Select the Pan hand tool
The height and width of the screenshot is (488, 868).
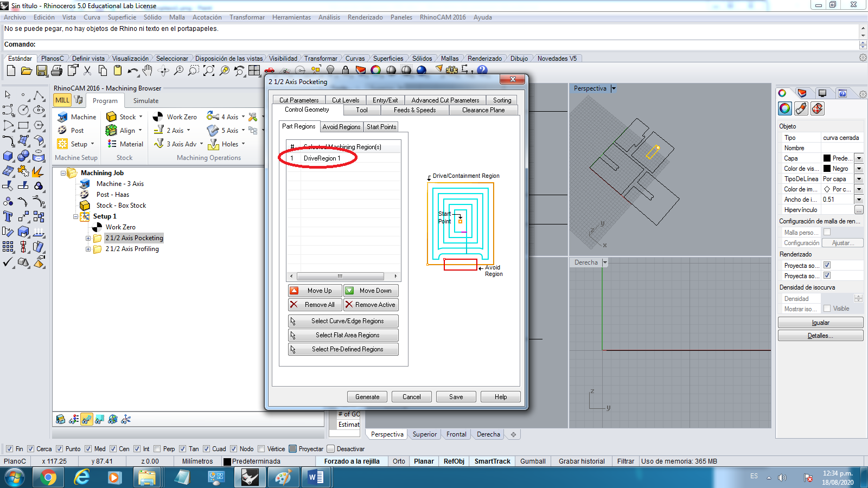tap(148, 70)
